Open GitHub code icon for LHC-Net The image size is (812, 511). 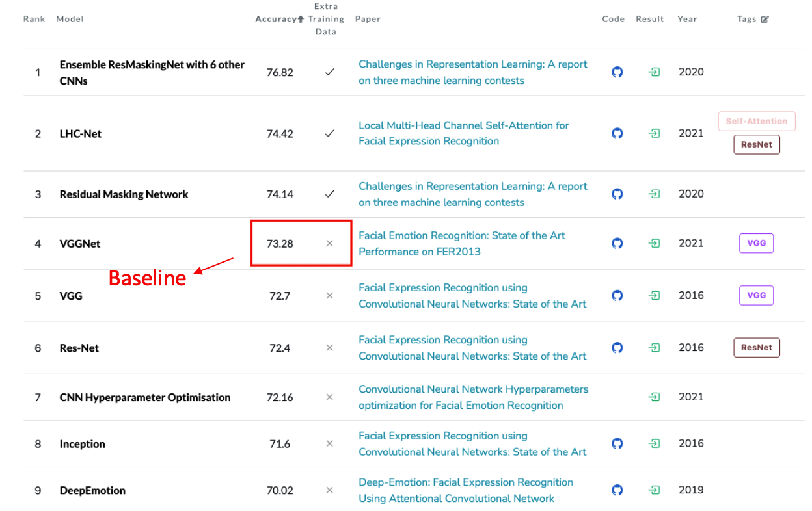(x=617, y=133)
